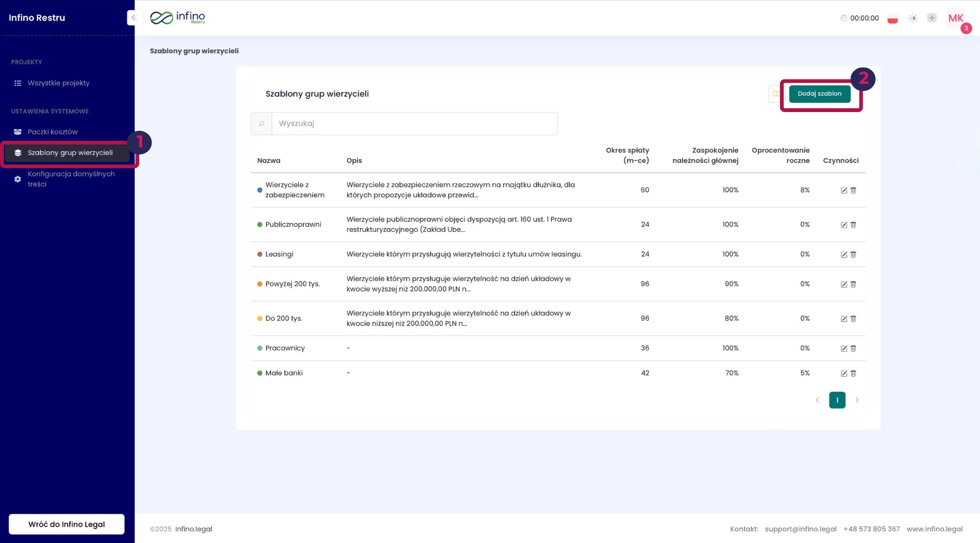The height and width of the screenshot is (543, 980).
Task: Toggle the light/dark theme icon
Action: point(913,18)
